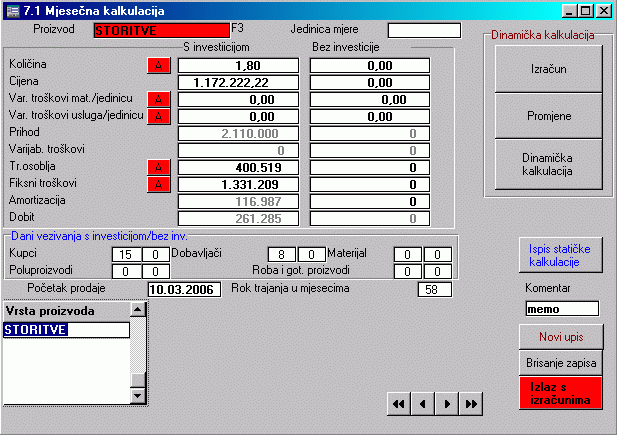Go to the next record

point(447,404)
